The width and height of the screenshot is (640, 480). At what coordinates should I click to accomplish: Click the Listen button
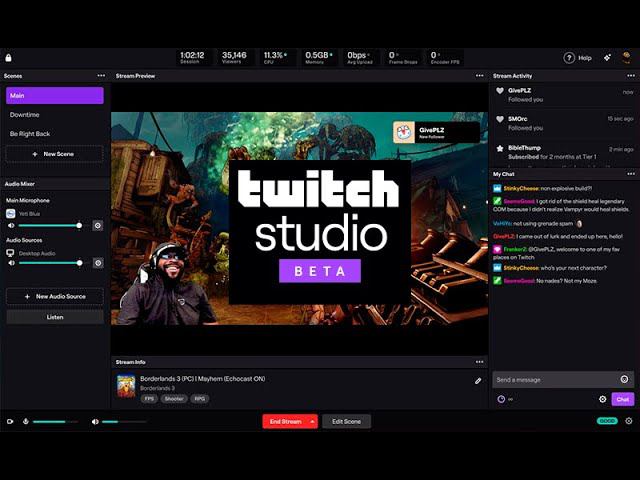55,317
